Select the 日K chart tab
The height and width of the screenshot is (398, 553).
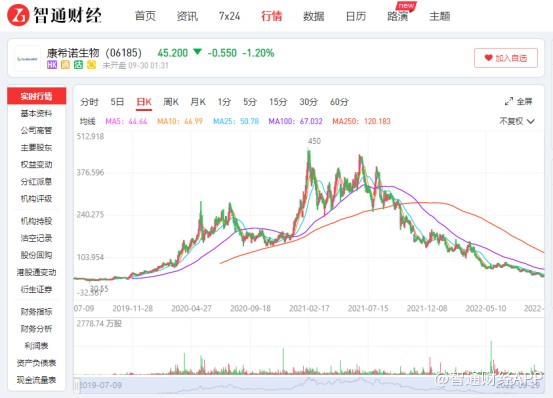click(144, 102)
